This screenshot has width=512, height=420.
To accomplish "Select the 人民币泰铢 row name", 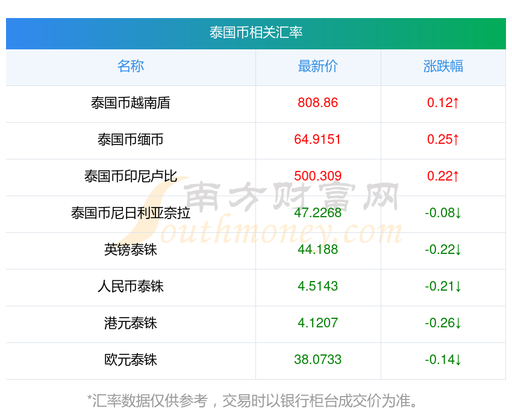I will pos(131,286).
